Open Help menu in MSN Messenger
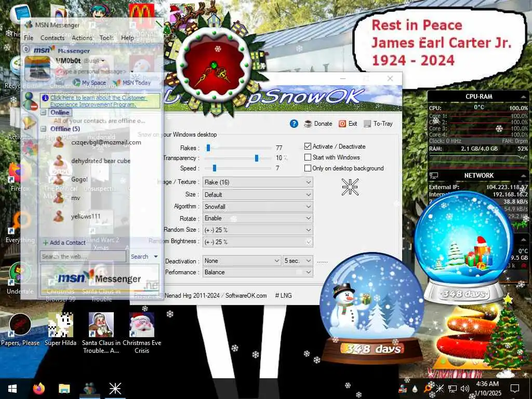This screenshot has width=532, height=399. [128, 37]
